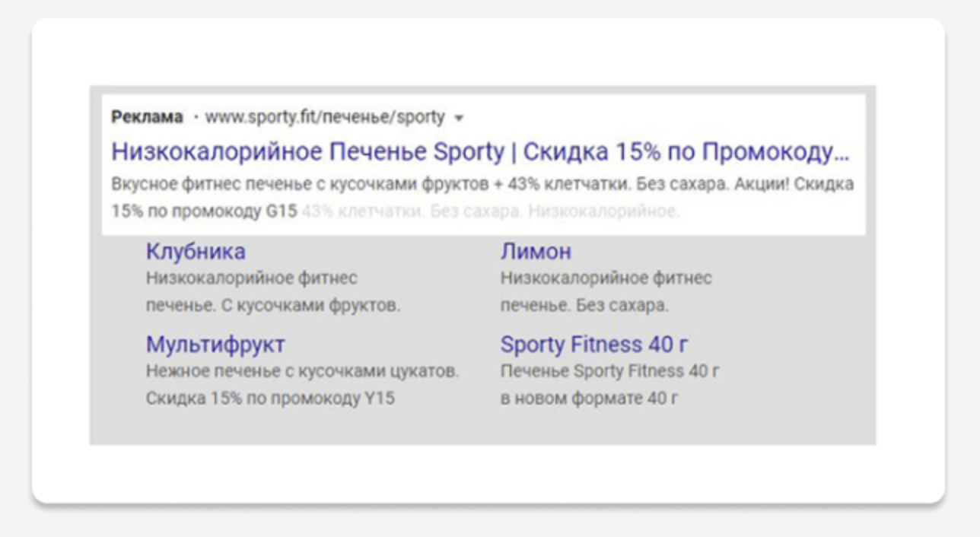Click the description Печенье Sporty Fitness 40 г
This screenshot has width=980, height=537.
coord(610,371)
